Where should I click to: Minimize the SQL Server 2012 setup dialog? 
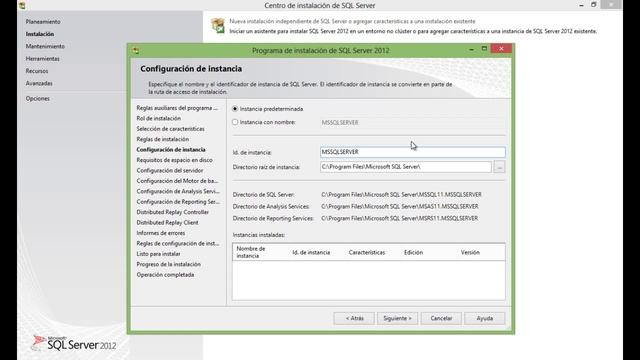(471, 49)
